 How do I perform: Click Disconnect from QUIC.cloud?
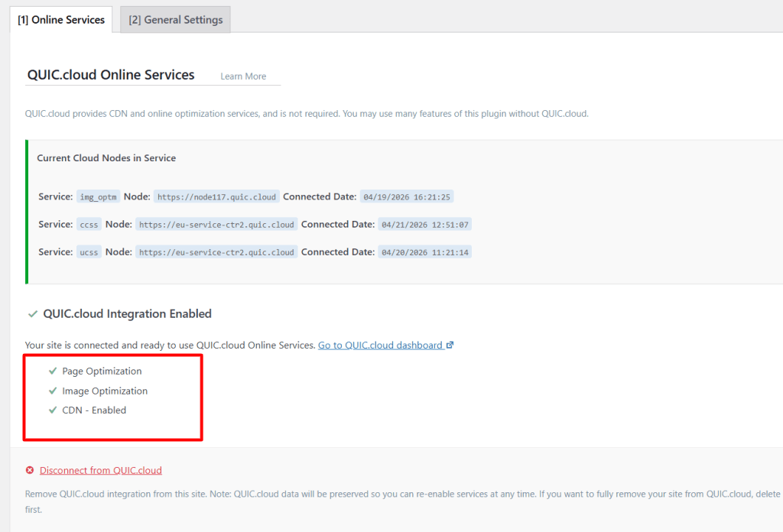click(x=100, y=470)
